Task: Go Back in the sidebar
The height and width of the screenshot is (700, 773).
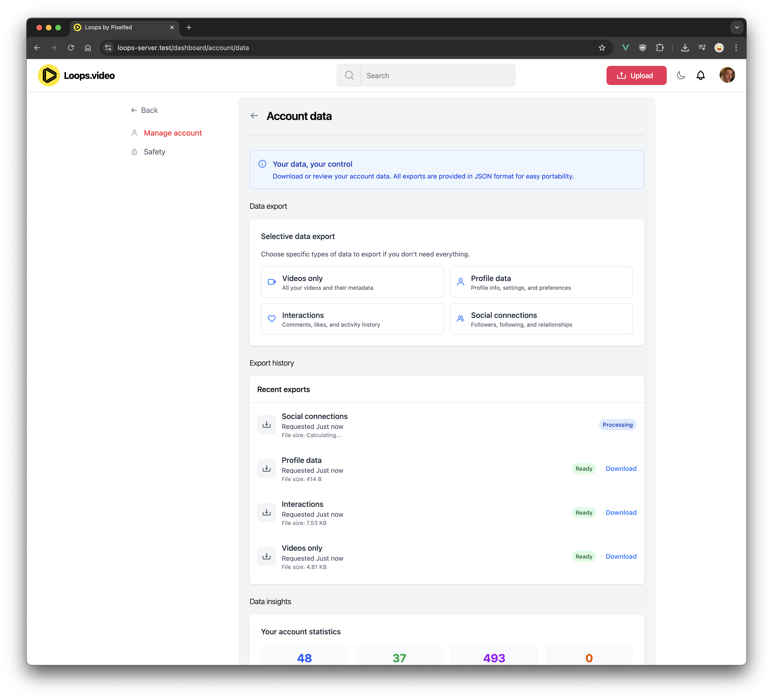Action: [144, 110]
